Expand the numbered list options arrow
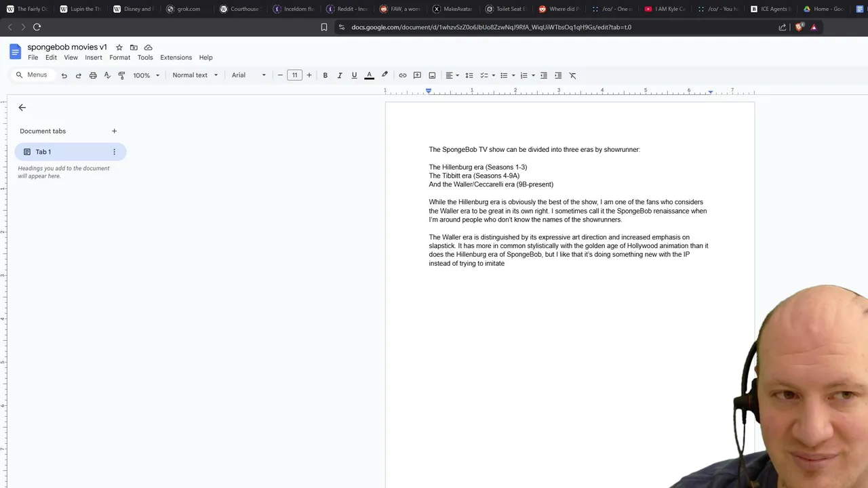 coord(533,75)
